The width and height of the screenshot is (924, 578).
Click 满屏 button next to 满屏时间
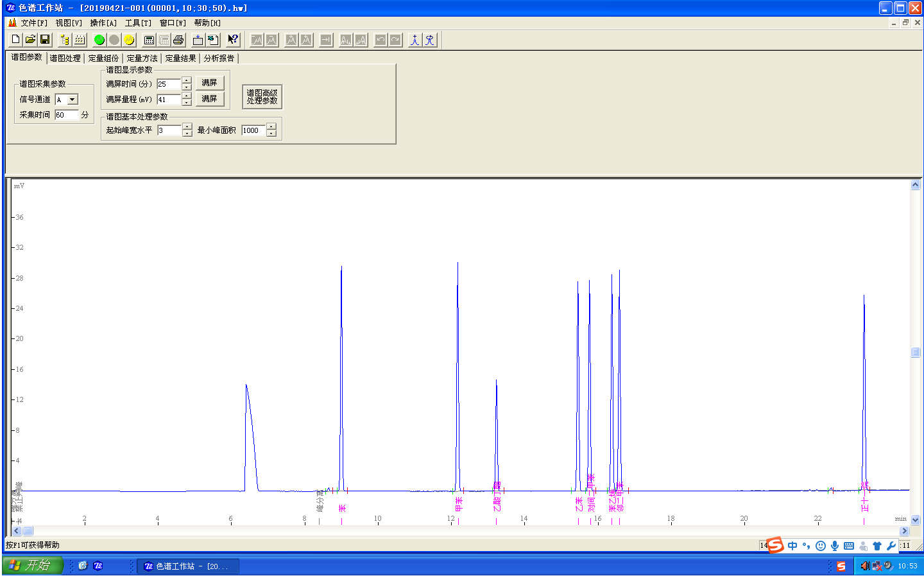tap(209, 83)
